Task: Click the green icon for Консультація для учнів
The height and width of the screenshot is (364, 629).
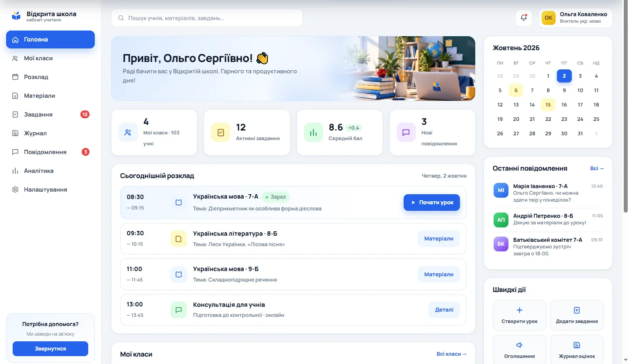Action: point(179,310)
